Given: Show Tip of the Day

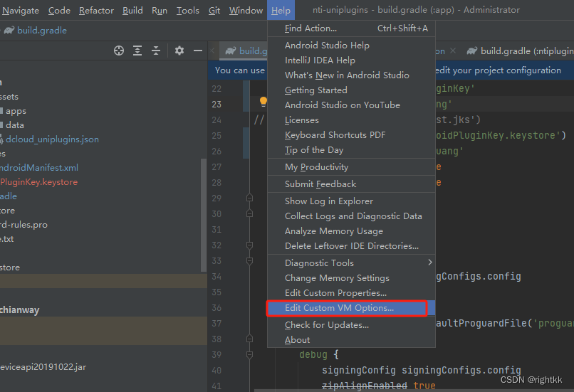Looking at the screenshot, I should (x=351, y=150).
